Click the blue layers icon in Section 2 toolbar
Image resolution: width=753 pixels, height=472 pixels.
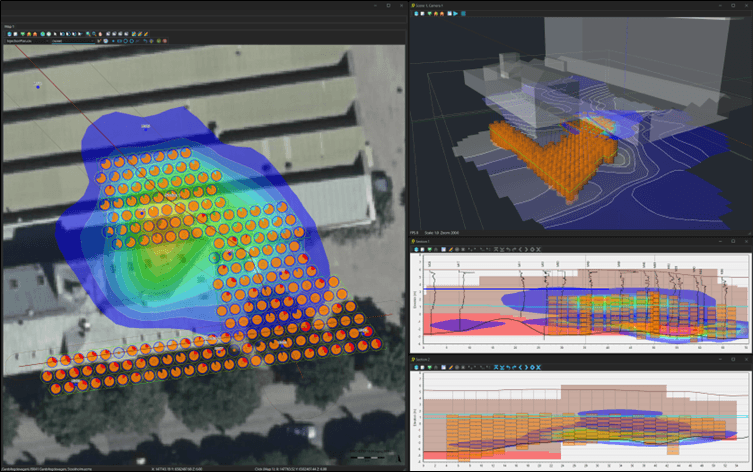416,367
